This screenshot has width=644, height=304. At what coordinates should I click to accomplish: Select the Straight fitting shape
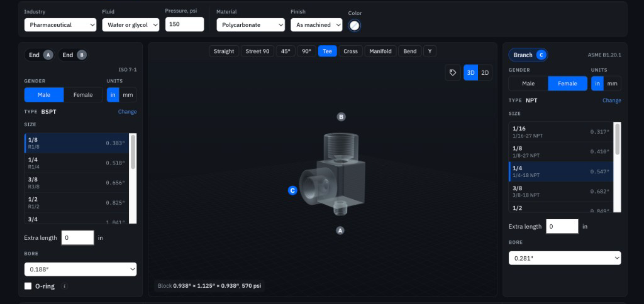click(x=224, y=52)
